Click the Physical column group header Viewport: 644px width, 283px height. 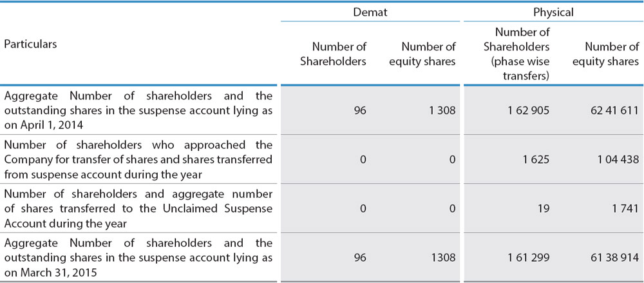click(553, 12)
